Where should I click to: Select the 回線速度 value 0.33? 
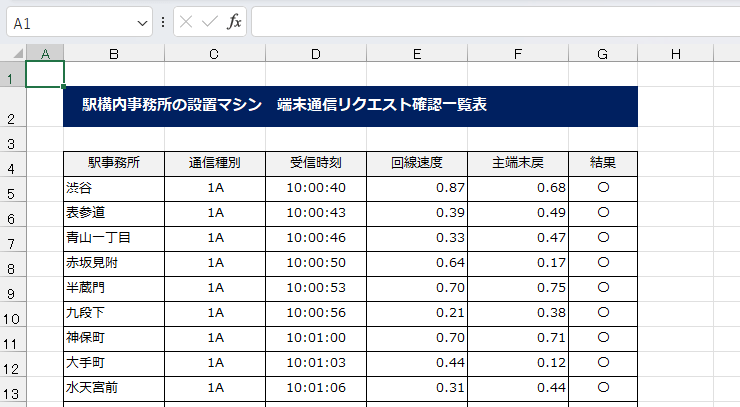[417, 239]
